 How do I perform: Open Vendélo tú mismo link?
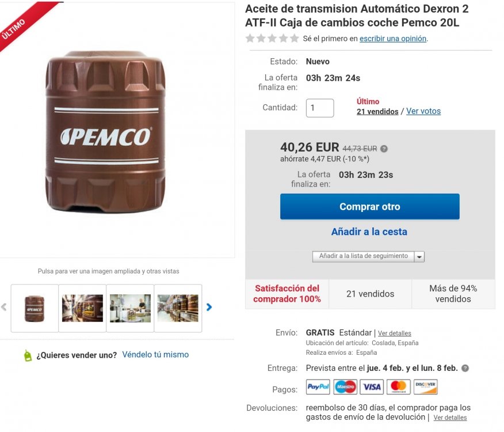[x=155, y=355]
